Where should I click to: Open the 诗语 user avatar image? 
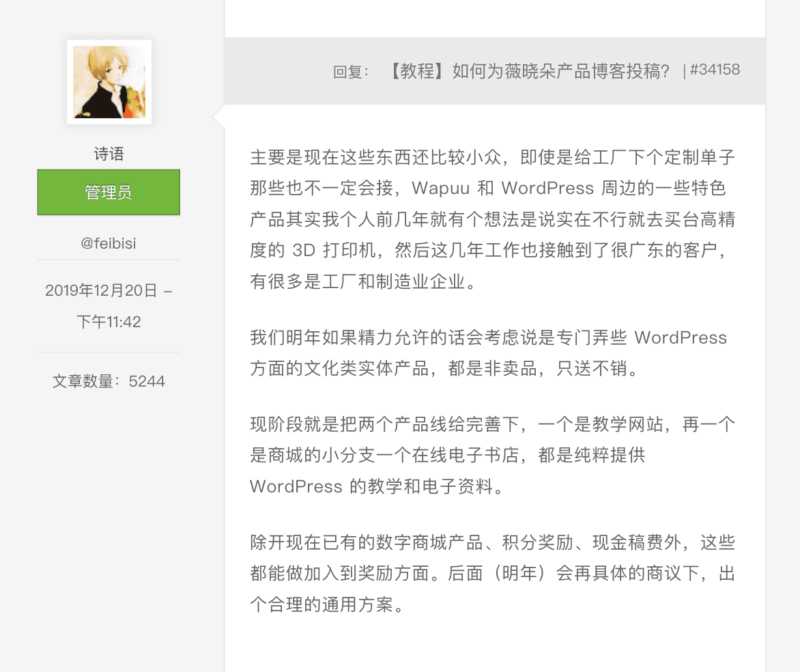click(x=109, y=82)
